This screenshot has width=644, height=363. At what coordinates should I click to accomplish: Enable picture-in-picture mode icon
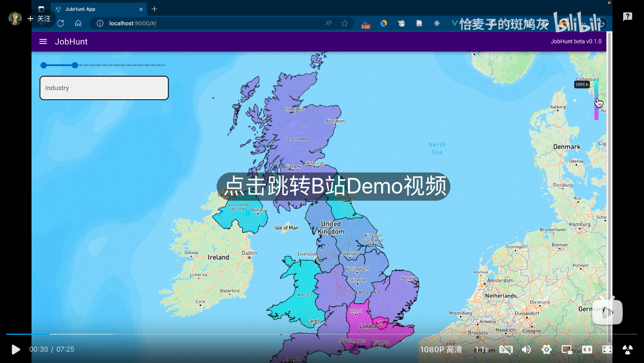[567, 349]
